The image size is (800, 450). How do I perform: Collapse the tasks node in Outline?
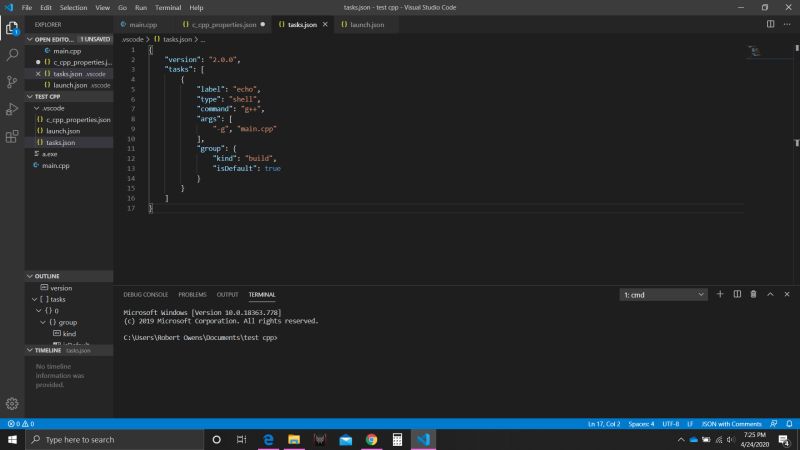[35, 299]
